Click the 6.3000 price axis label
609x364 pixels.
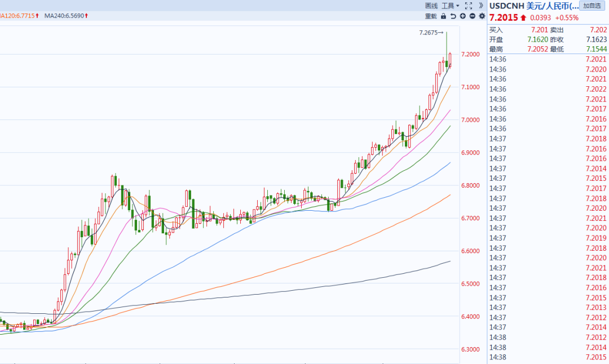pyautogui.click(x=470, y=349)
